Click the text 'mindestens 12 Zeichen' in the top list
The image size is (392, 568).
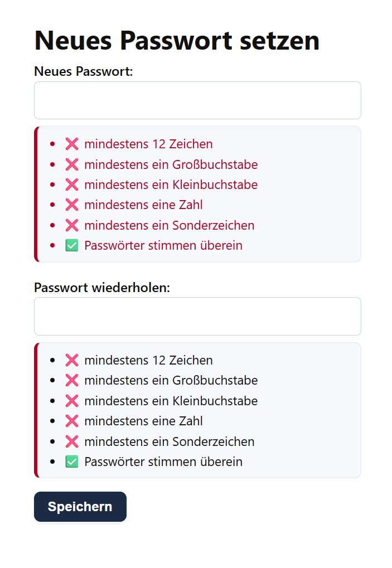point(148,144)
